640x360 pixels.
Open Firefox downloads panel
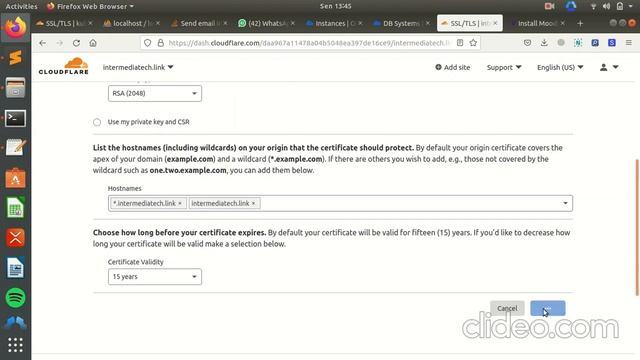pyautogui.click(x=544, y=43)
